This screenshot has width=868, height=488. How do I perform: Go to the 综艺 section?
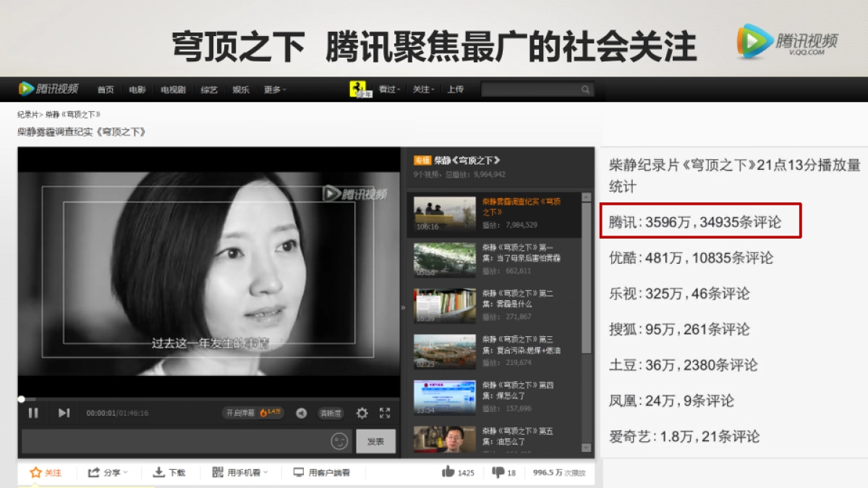tap(208, 90)
